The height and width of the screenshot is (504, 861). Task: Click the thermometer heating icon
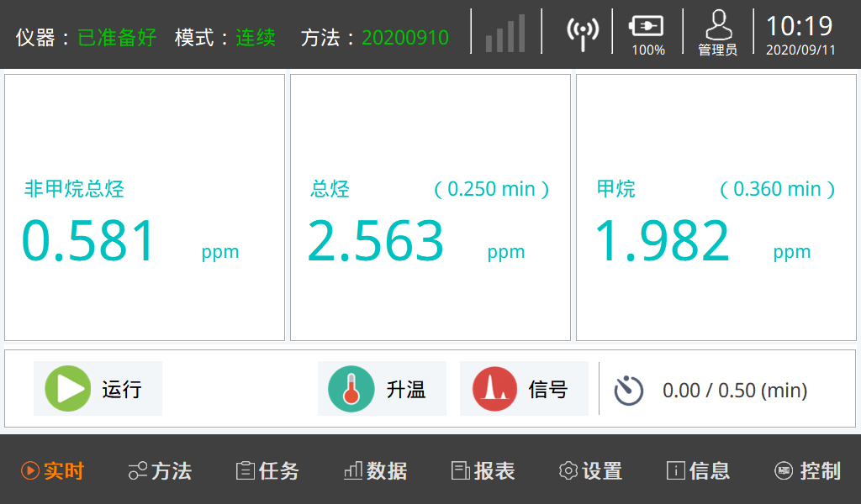coord(351,389)
